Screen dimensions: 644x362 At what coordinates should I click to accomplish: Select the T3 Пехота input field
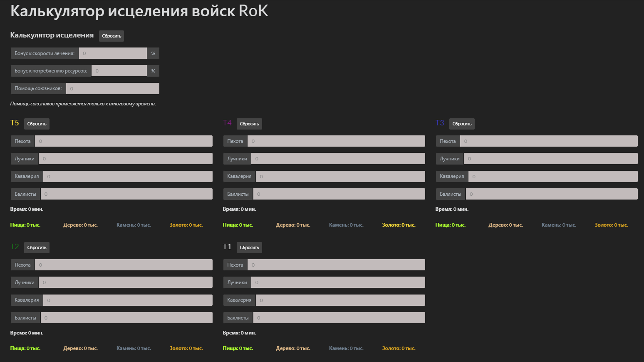point(549,141)
